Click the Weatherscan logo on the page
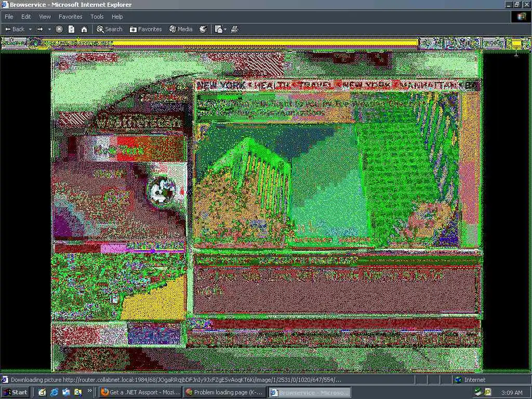The height and width of the screenshot is (399, 532). pos(138,122)
